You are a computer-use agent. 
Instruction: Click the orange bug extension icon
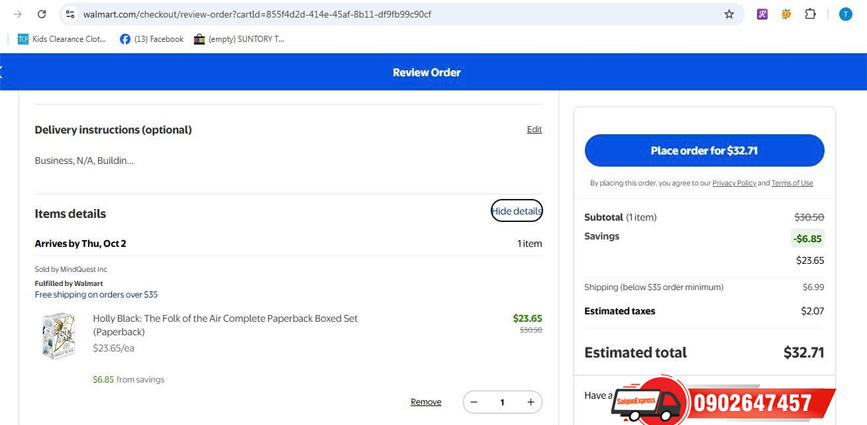786,14
